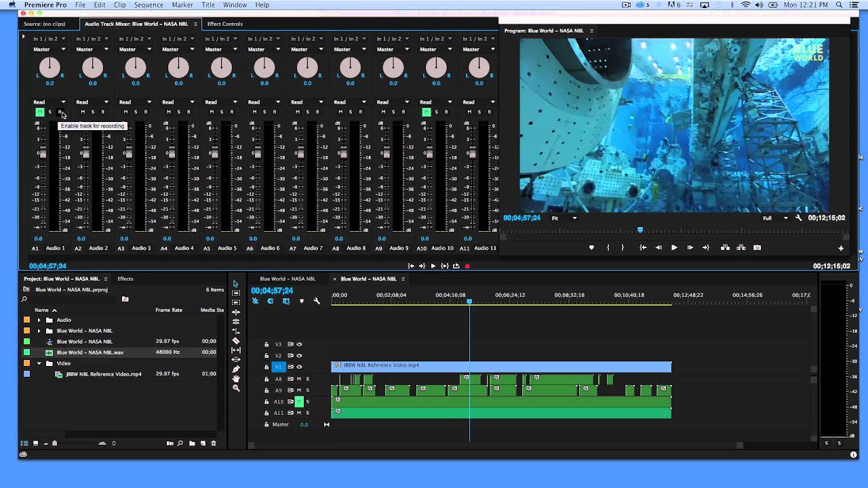Switch to Effects tab
Viewport: 868px width, 488px height.
pos(125,279)
